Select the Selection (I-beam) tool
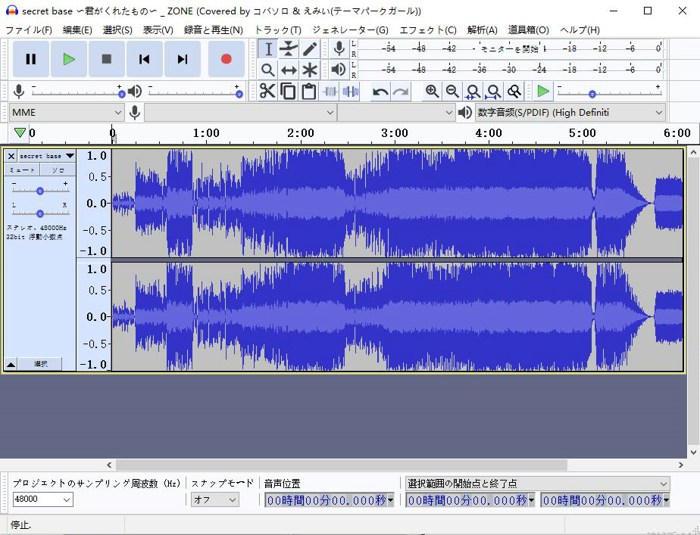The height and width of the screenshot is (535, 700). click(268, 49)
